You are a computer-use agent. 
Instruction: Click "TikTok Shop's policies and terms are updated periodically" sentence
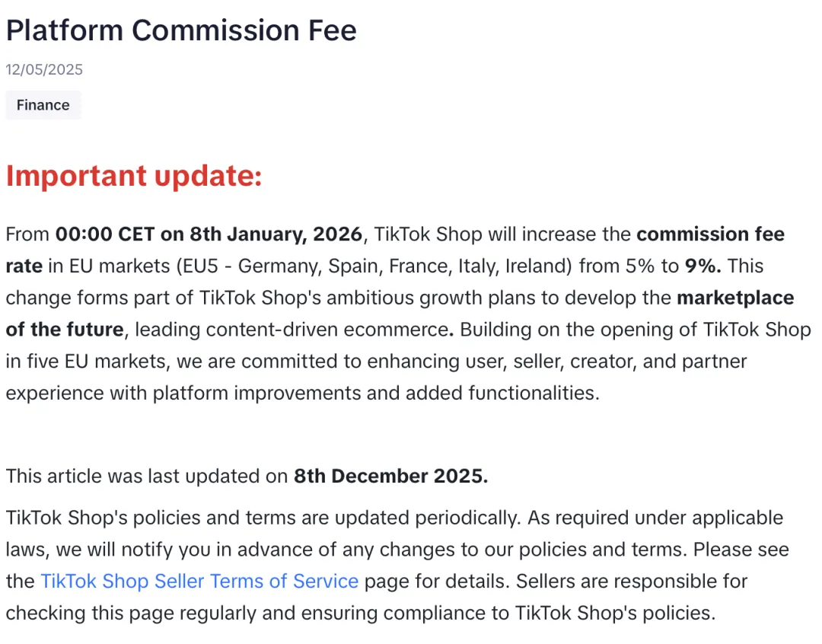click(x=259, y=518)
